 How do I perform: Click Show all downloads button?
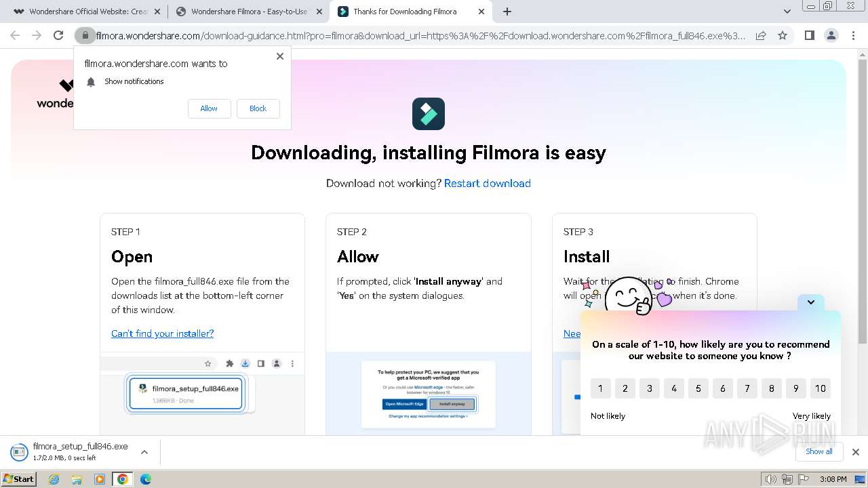pyautogui.click(x=819, y=451)
